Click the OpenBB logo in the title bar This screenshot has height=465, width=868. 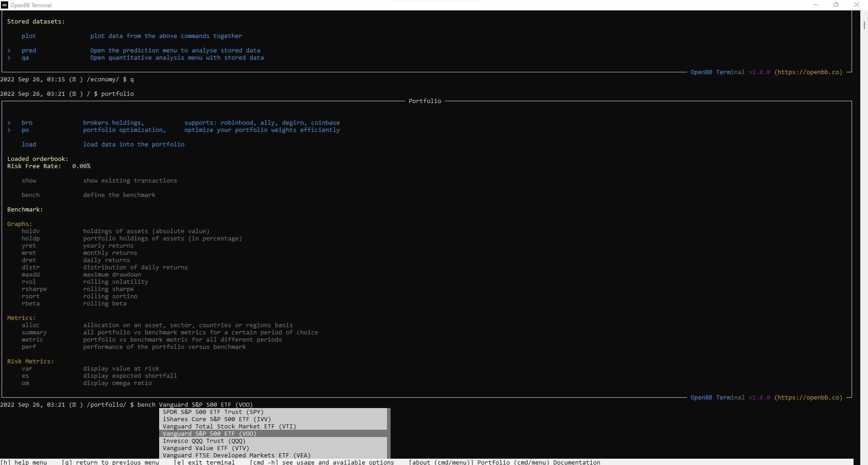click(x=6, y=5)
